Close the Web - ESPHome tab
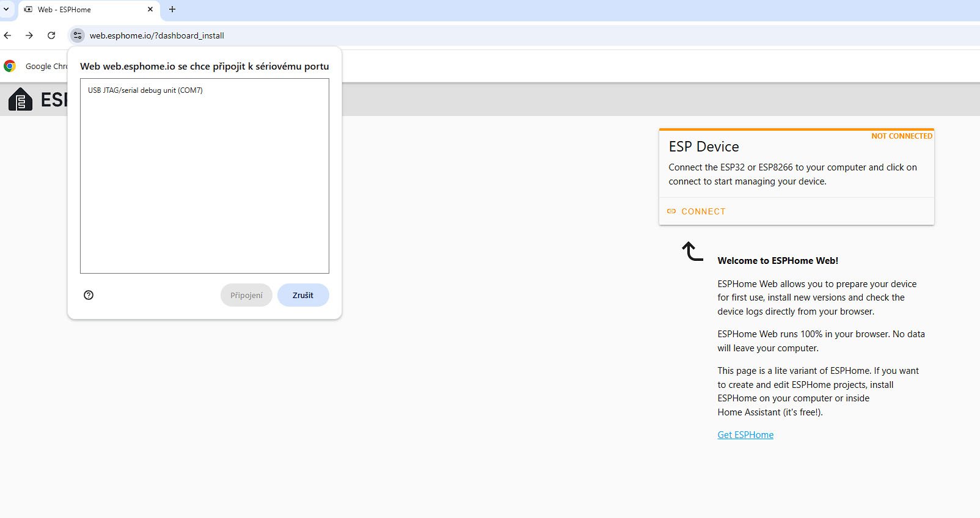This screenshot has height=518, width=980. [150, 9]
